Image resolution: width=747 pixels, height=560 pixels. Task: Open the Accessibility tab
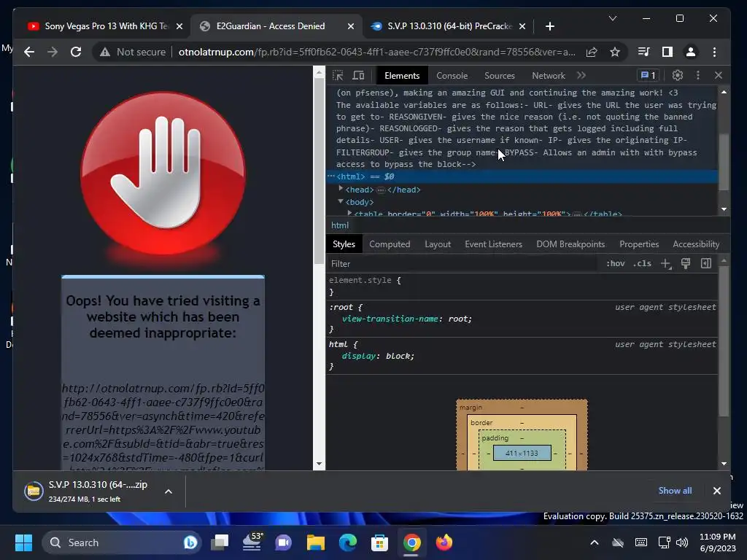click(x=696, y=244)
